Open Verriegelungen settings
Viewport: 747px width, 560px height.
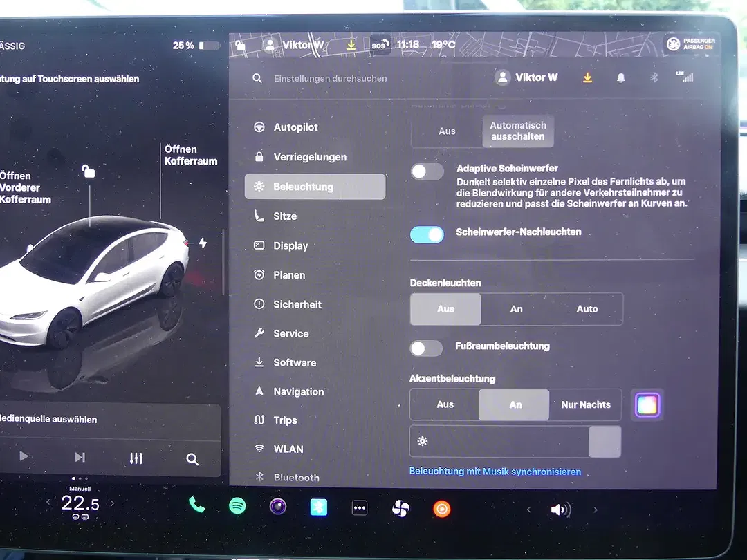(315, 157)
